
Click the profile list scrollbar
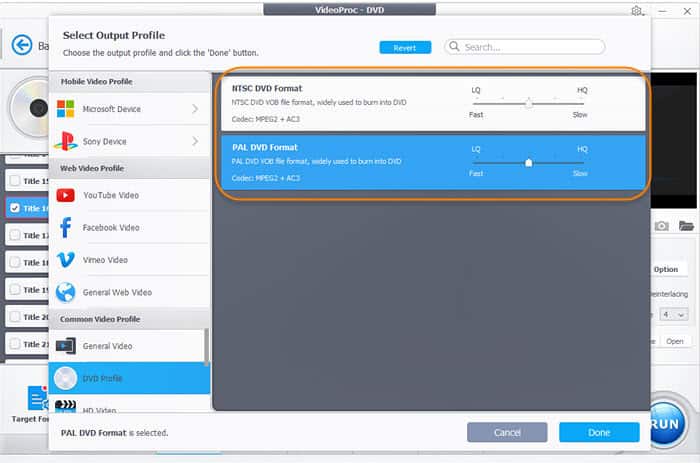coord(206,346)
